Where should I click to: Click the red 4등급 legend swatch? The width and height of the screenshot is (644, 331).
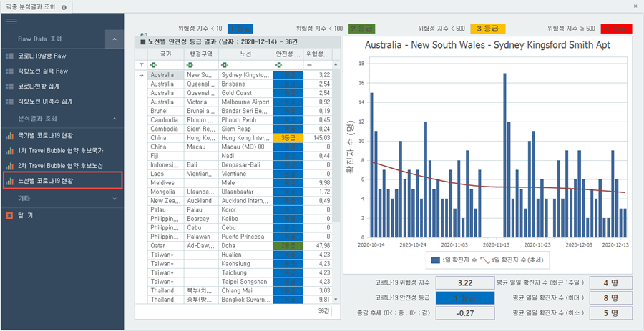[x=616, y=29]
